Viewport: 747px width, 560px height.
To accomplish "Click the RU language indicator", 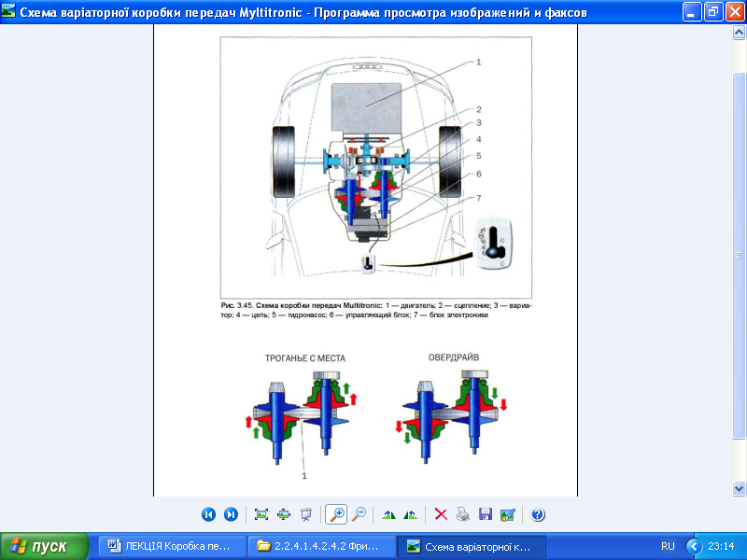I will point(668,546).
